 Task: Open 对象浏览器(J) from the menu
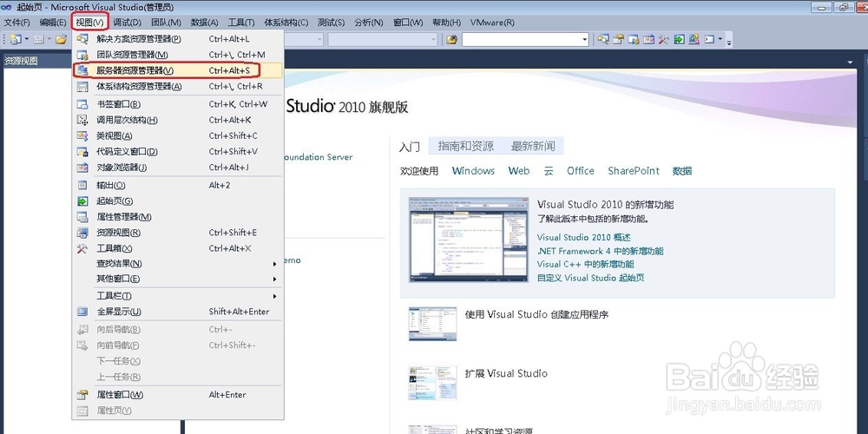click(x=178, y=168)
